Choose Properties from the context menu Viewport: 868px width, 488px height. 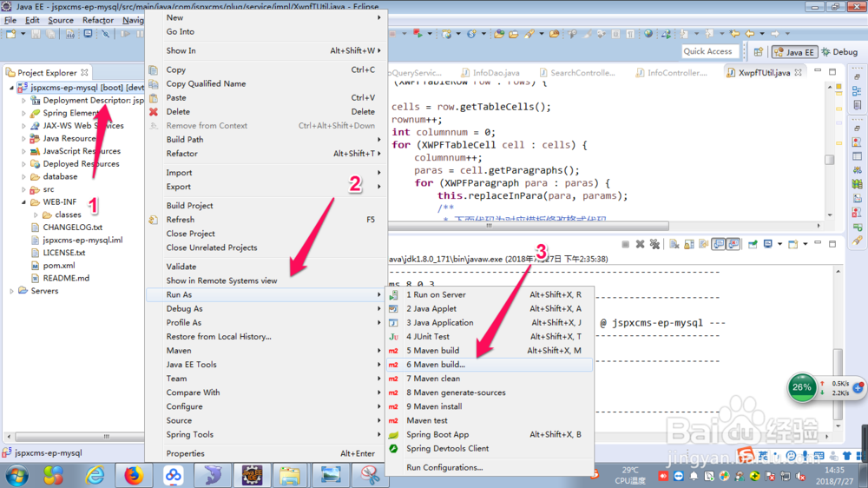[266, 453]
